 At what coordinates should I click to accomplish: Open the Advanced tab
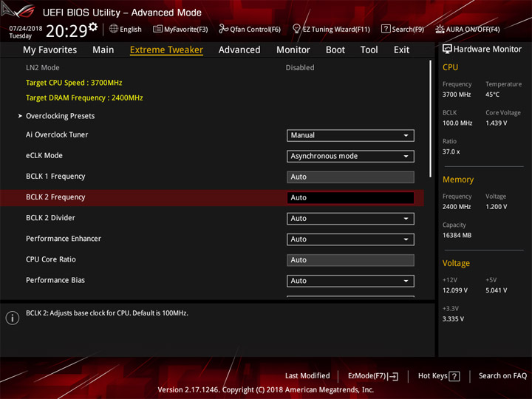[x=239, y=50]
